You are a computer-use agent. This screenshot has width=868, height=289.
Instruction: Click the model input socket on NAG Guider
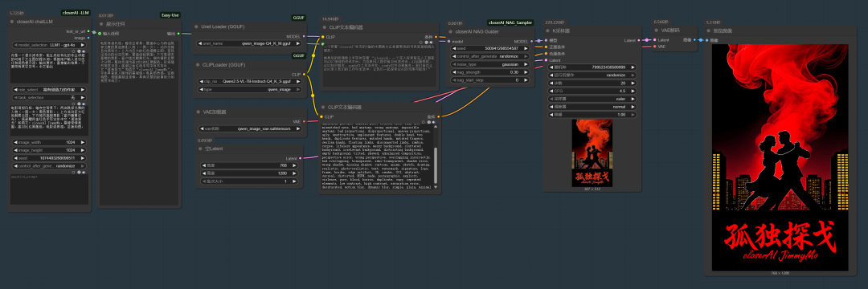tap(448, 42)
